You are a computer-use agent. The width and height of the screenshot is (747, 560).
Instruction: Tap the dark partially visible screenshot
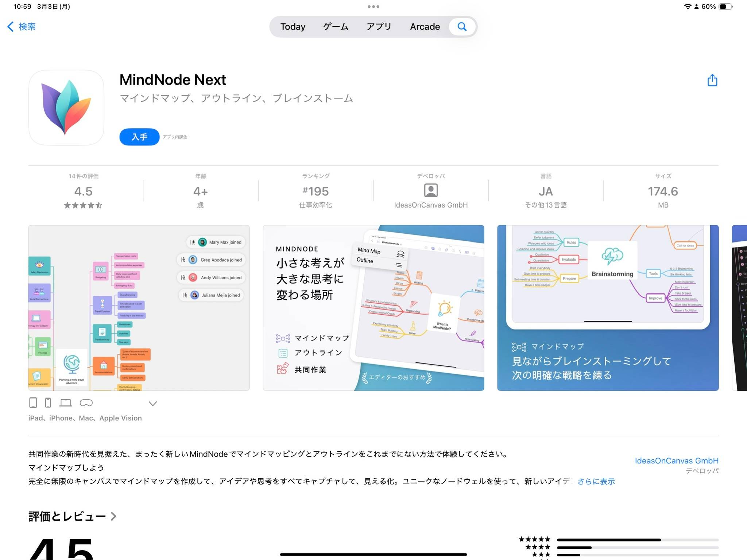(739, 308)
